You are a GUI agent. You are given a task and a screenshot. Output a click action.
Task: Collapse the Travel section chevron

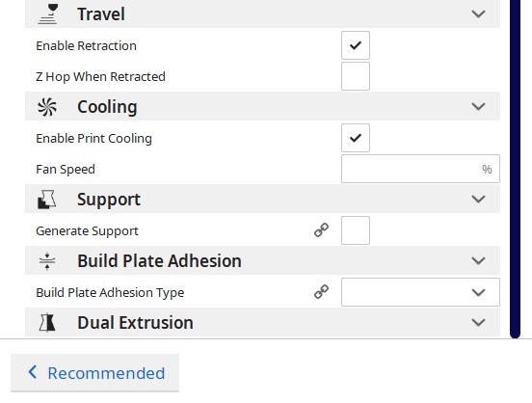click(x=478, y=14)
